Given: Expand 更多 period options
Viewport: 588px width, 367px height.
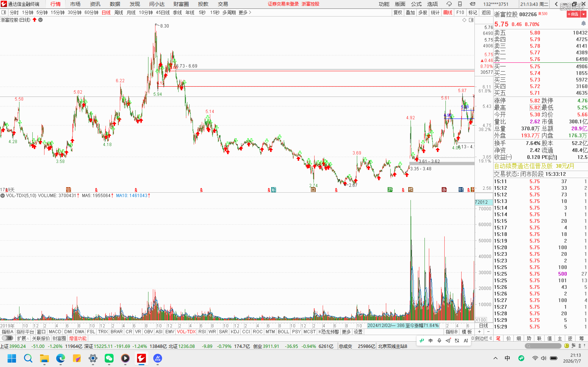Looking at the screenshot, I should tap(245, 12).
